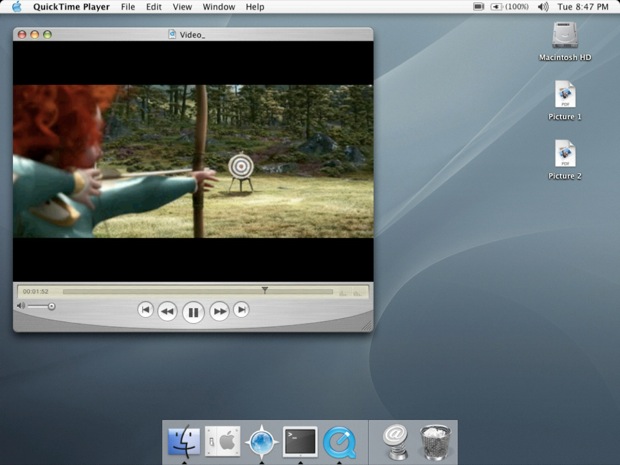Click the rewind button
Screen dimensions: 620x465
(167, 312)
